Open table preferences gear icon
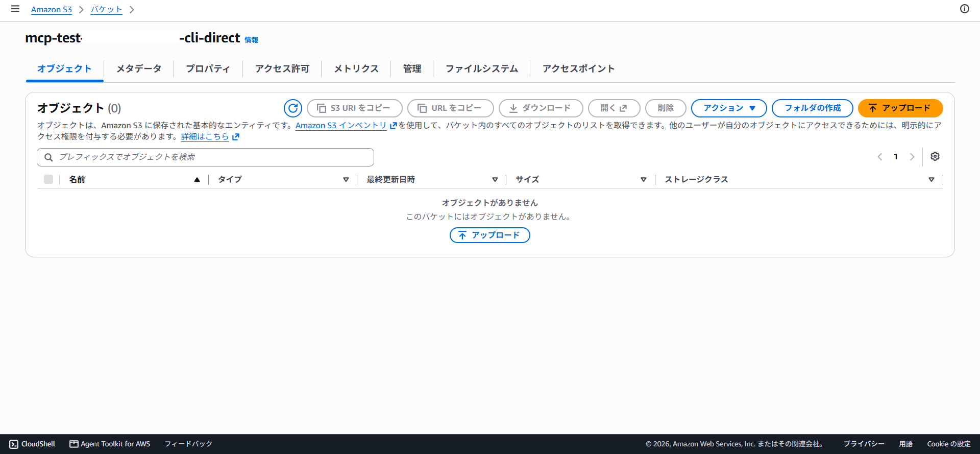 pos(935,157)
